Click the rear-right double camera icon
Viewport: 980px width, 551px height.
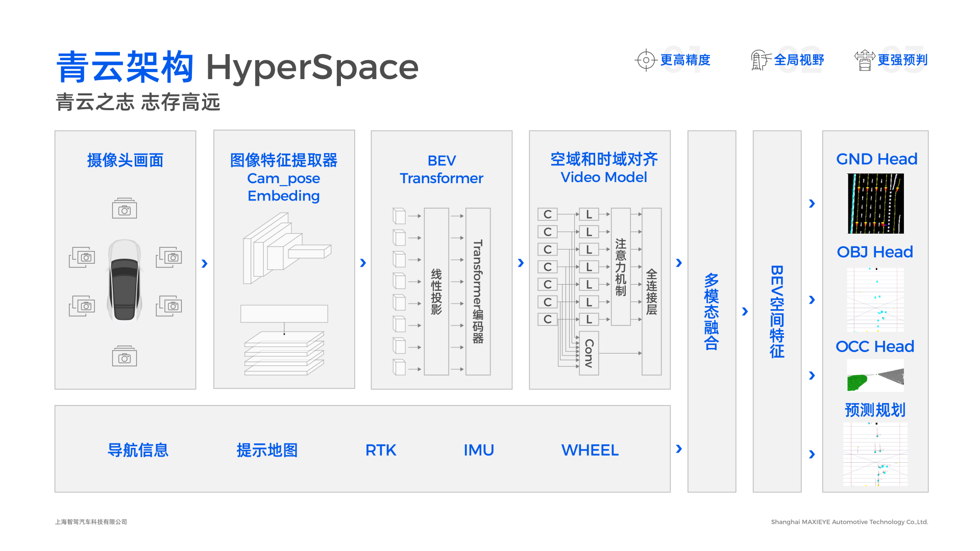click(169, 306)
